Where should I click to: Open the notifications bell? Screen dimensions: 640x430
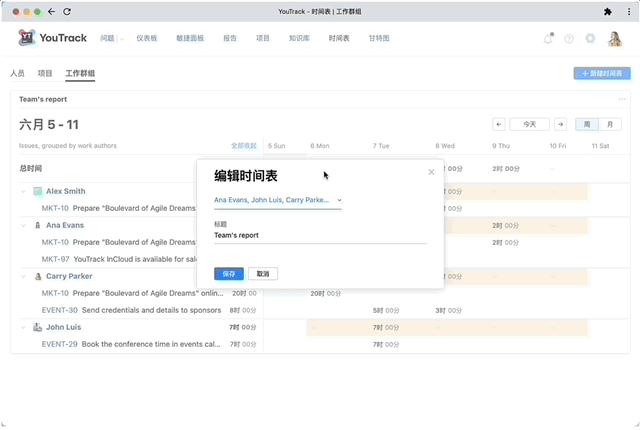click(548, 38)
